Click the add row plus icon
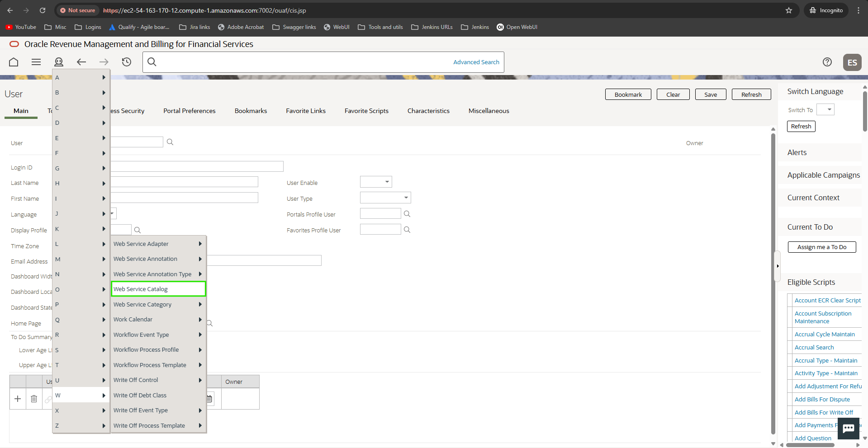The height and width of the screenshot is (448, 868). point(18,399)
